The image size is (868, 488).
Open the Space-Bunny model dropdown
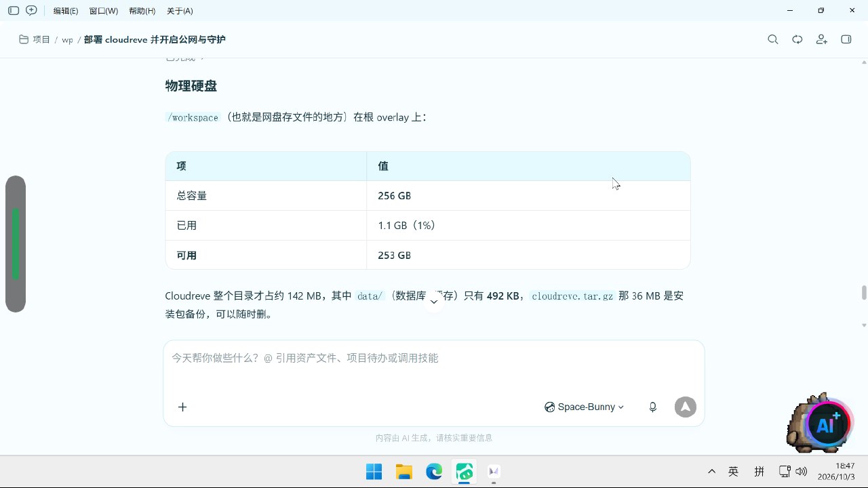pos(584,407)
